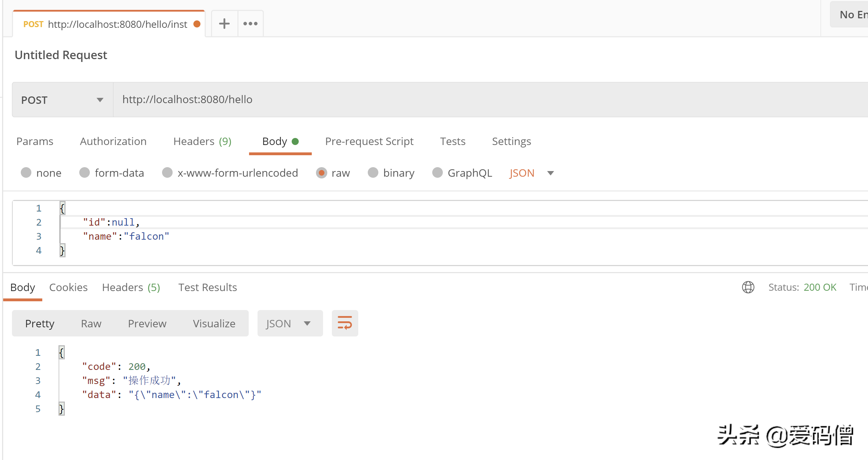Open the response format JSON dropdown
This screenshot has height=460, width=868.
(x=290, y=323)
